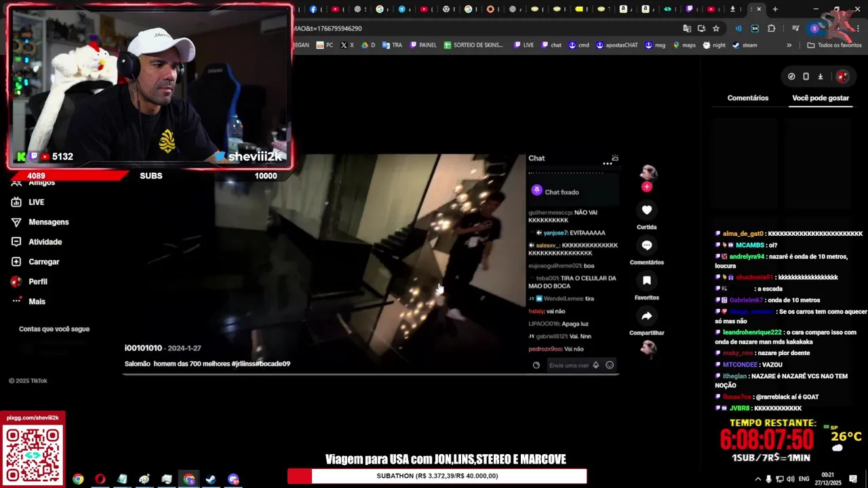868x488 pixels.
Task: Click the Atividade chat icon
Action: 16,242
